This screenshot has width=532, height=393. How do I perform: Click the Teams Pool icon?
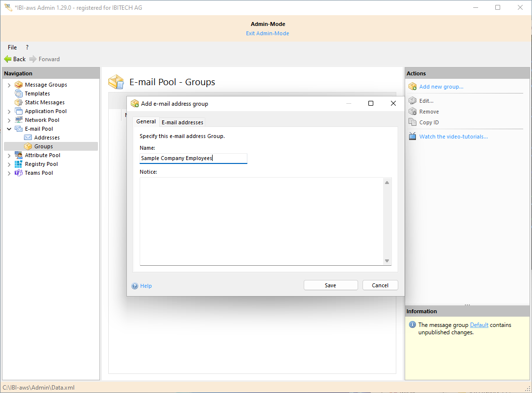click(19, 173)
